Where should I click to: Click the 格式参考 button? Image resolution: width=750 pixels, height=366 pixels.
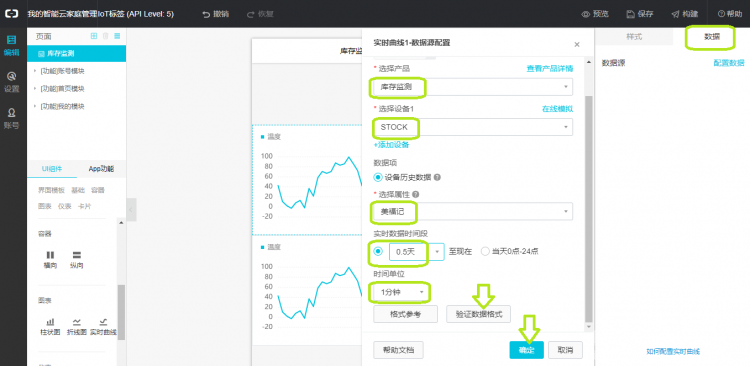tap(405, 314)
